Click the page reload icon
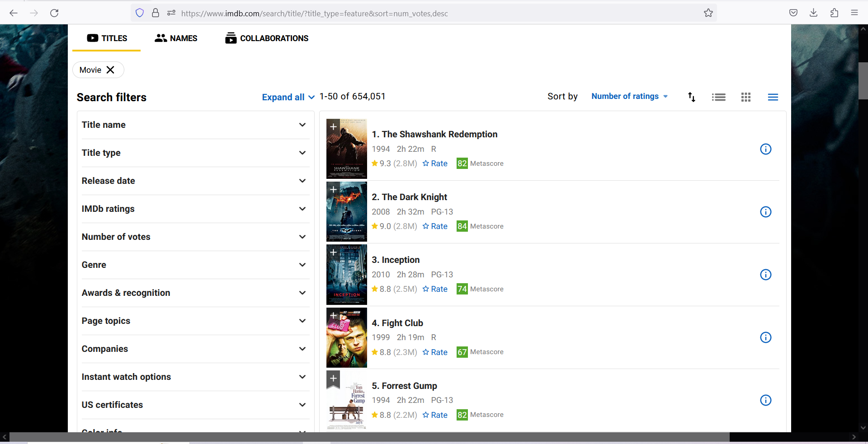 pyautogui.click(x=54, y=13)
